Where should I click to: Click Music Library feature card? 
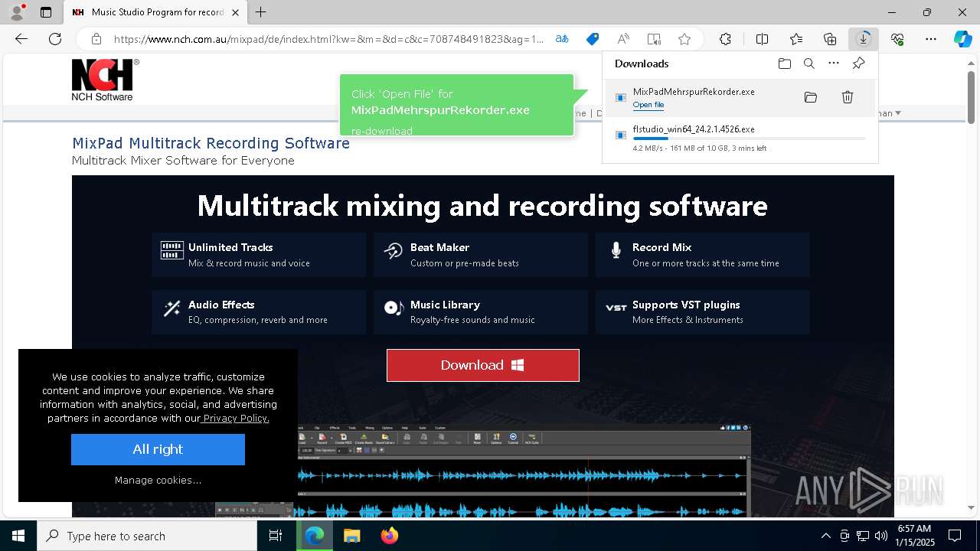tap(481, 311)
